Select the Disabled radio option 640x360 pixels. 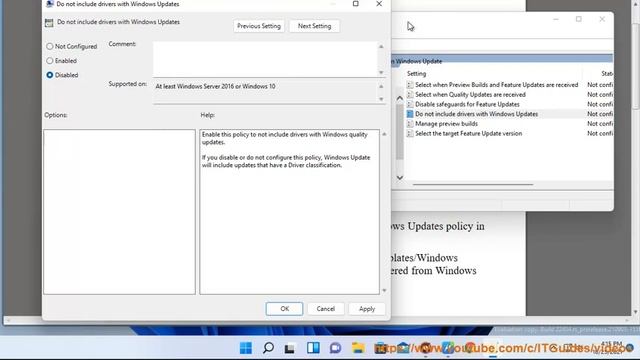tap(62, 75)
